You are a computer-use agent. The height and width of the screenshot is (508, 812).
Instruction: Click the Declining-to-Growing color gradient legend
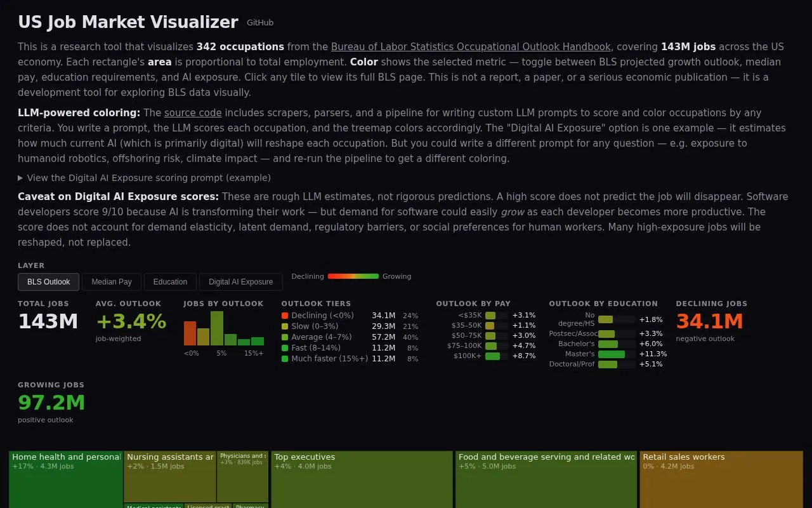[x=353, y=276]
